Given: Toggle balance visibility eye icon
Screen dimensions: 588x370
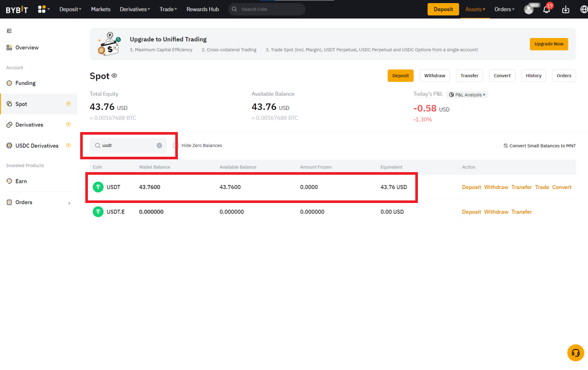Looking at the screenshot, I should tap(115, 76).
